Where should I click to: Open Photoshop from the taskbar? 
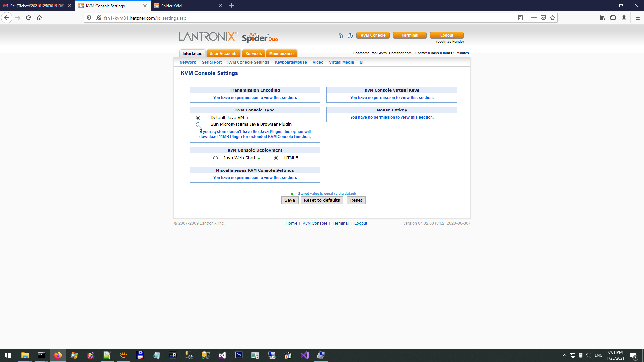point(239,355)
